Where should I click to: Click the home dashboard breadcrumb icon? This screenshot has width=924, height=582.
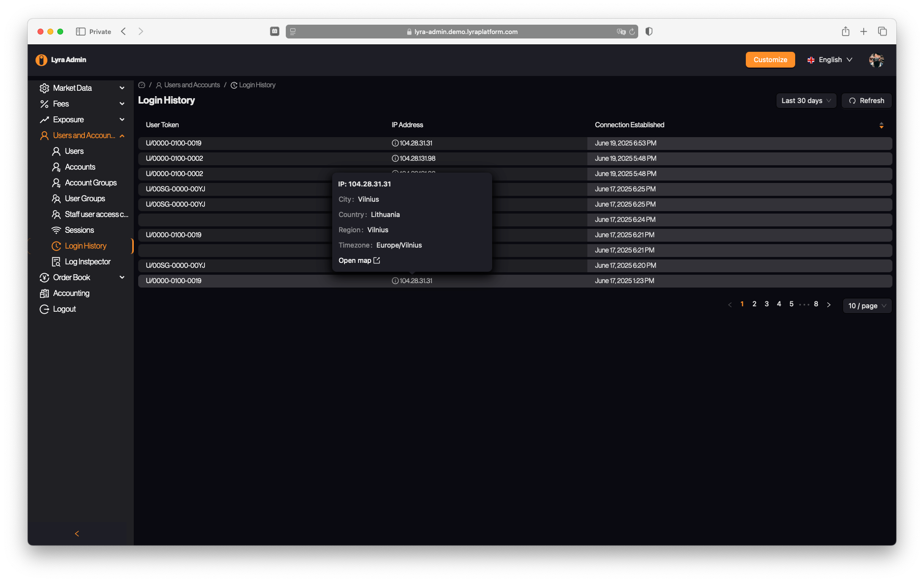click(x=142, y=85)
